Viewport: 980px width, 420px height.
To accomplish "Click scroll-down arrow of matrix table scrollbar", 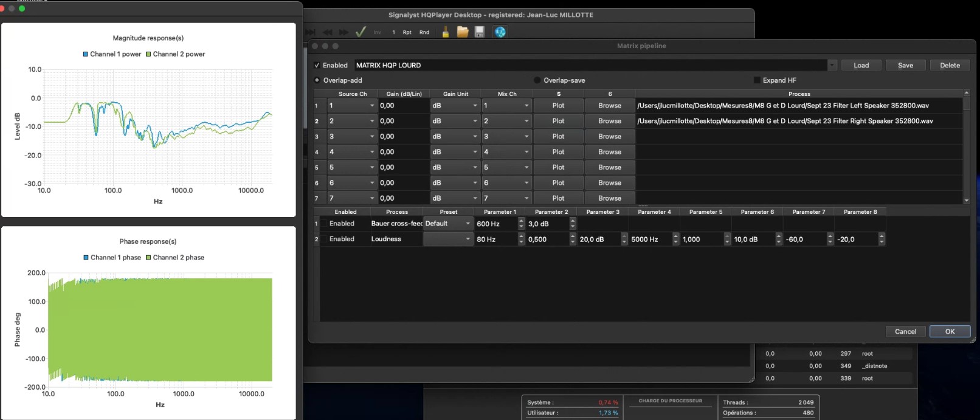I will [x=967, y=201].
